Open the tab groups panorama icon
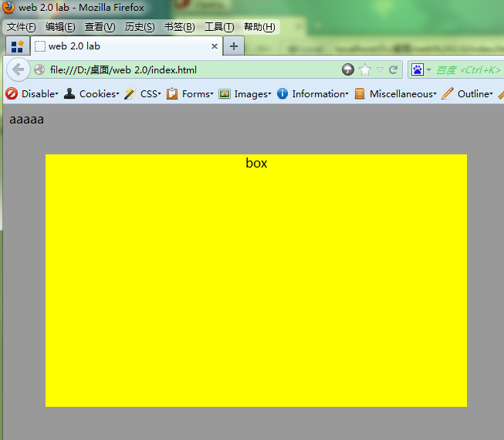 [17, 46]
